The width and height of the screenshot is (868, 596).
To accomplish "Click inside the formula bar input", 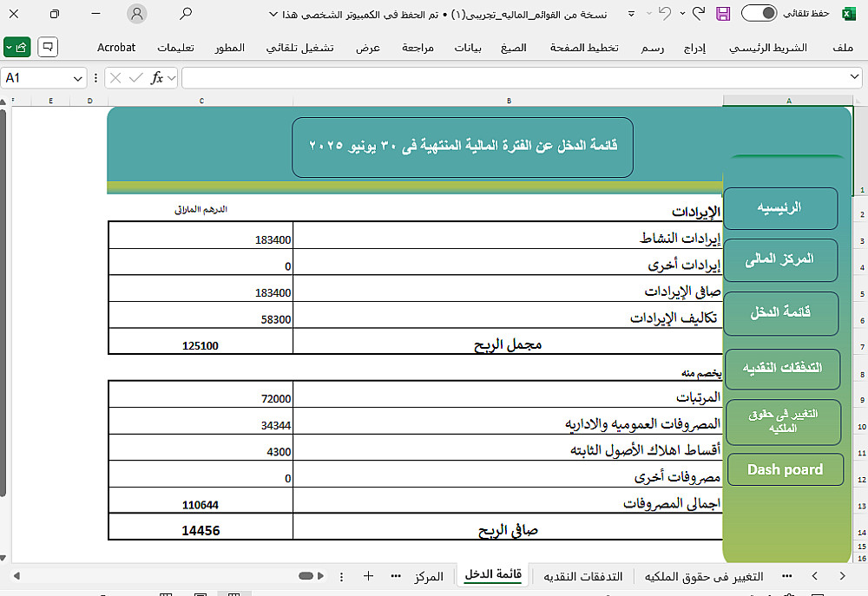I will [515, 77].
